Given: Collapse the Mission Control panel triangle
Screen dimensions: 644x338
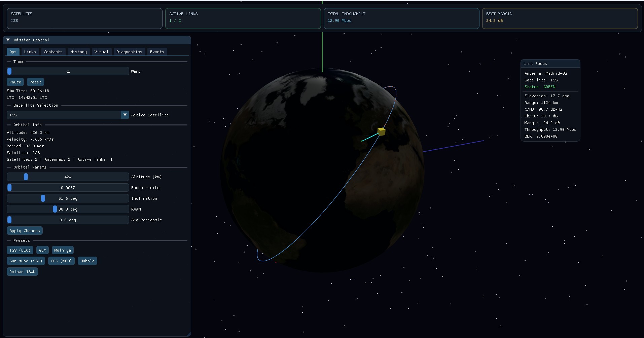Looking at the screenshot, I should pos(8,40).
